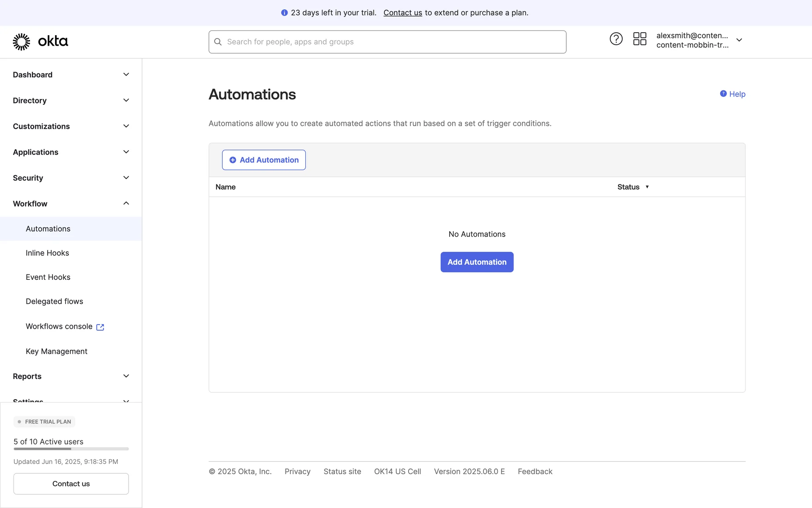The image size is (812, 508).
Task: Click the blue Add Automation button
Action: pyautogui.click(x=477, y=262)
